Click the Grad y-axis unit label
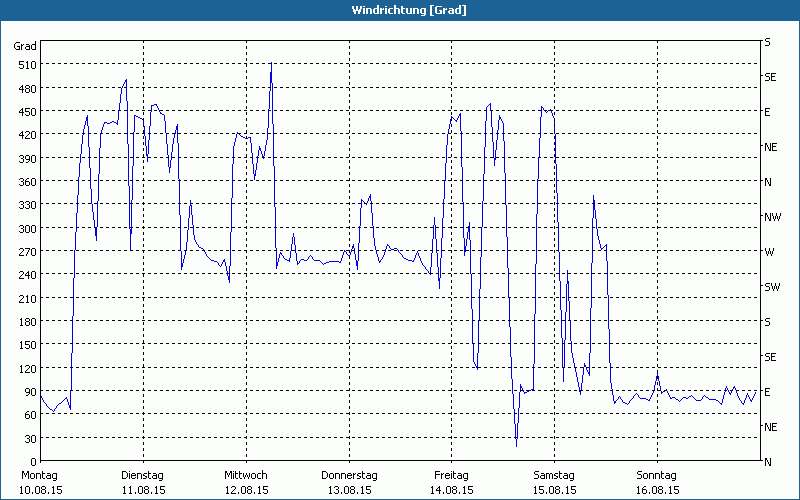 25,46
